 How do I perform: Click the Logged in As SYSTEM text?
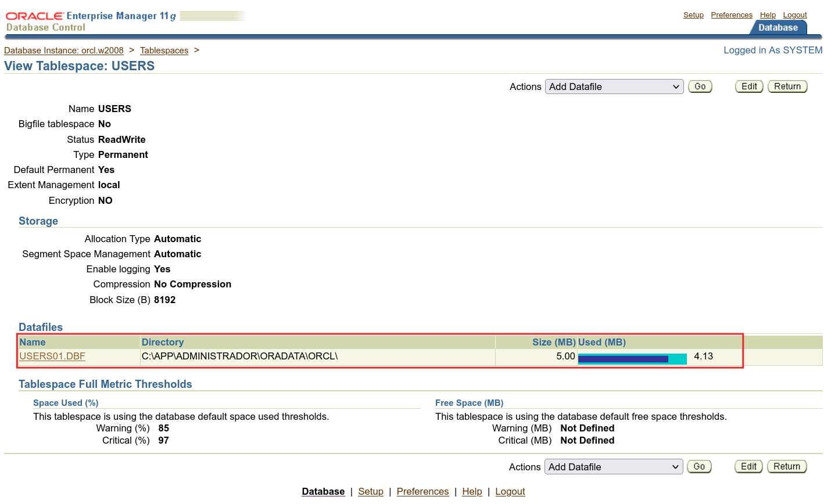pyautogui.click(x=773, y=51)
